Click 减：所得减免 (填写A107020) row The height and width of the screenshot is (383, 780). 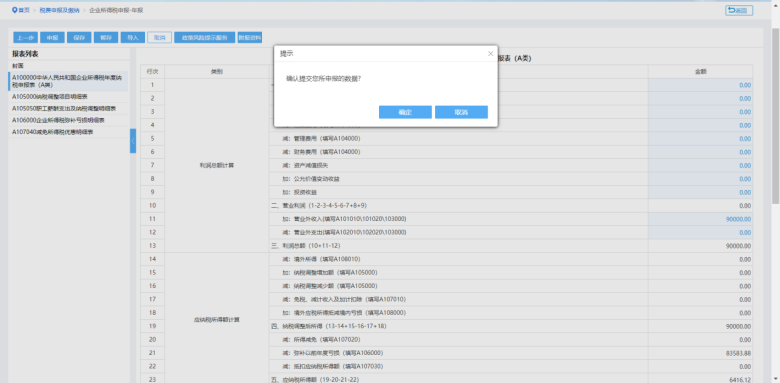[322, 340]
